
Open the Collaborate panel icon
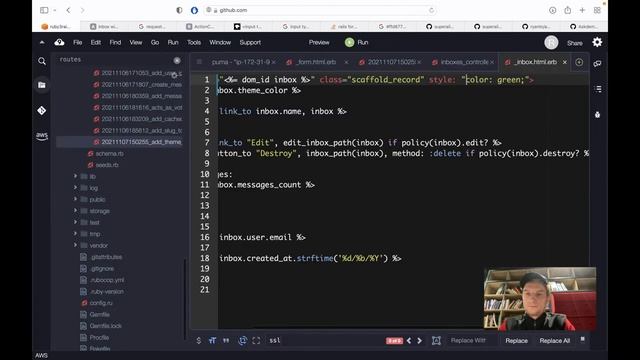coord(598,64)
